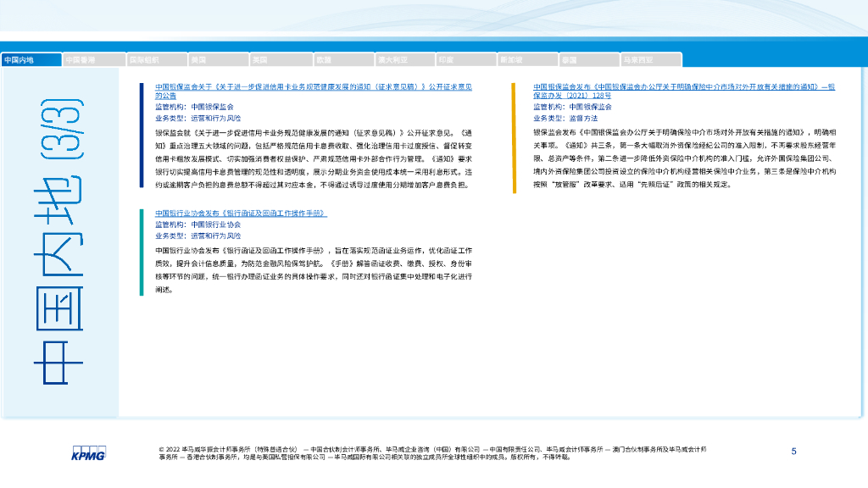Open the 保险中介市场对外开放 notice link

click(x=684, y=91)
